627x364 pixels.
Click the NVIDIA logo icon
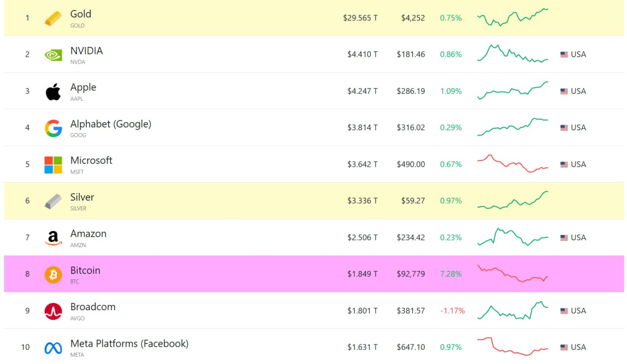[53, 55]
